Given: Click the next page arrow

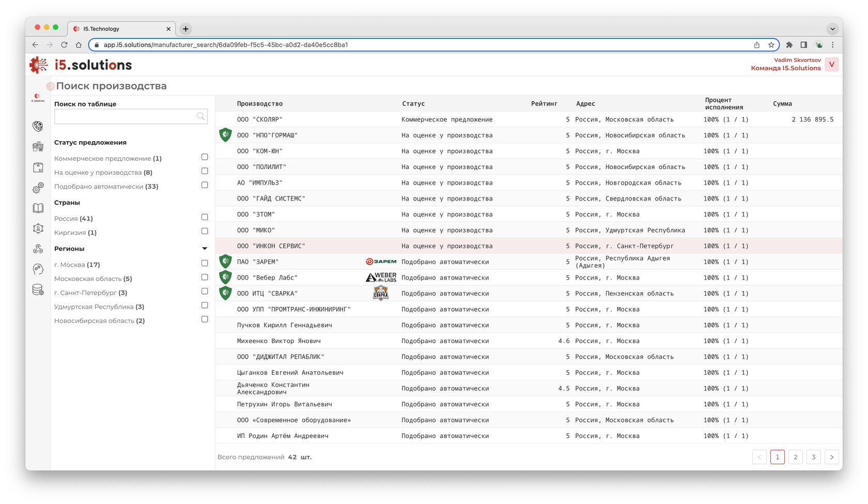Looking at the screenshot, I should tap(832, 457).
